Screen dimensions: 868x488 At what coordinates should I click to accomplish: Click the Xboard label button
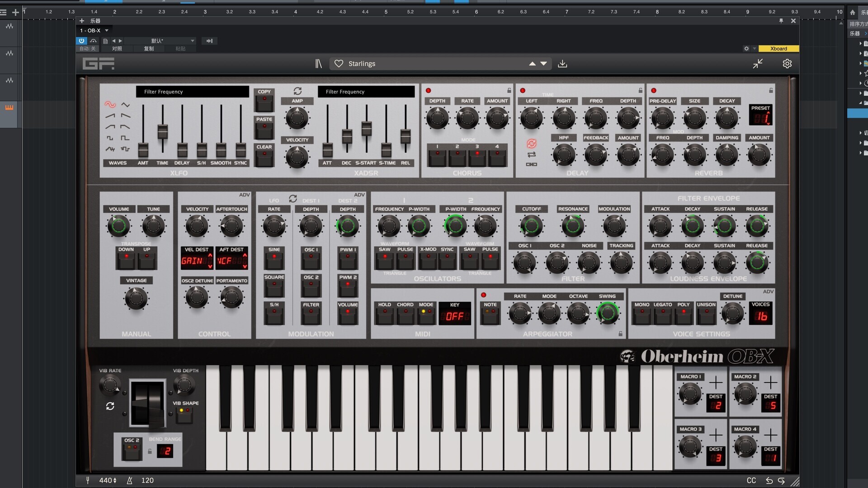tap(778, 48)
